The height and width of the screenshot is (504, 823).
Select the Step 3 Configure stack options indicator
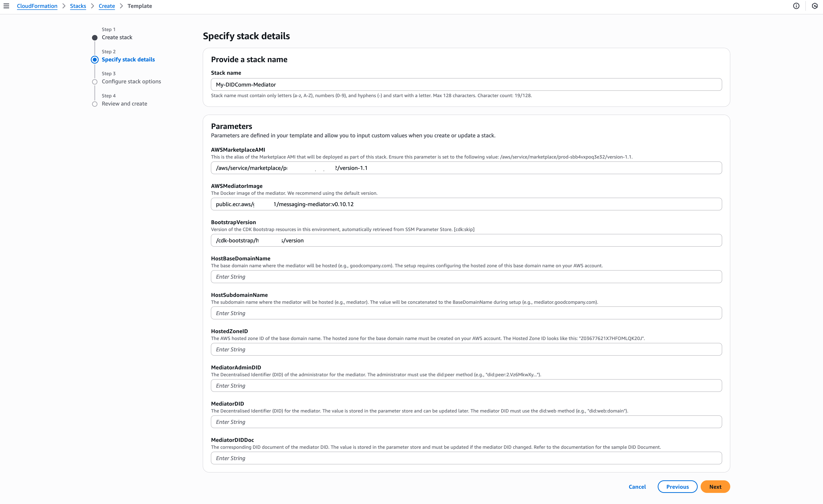[94, 82]
